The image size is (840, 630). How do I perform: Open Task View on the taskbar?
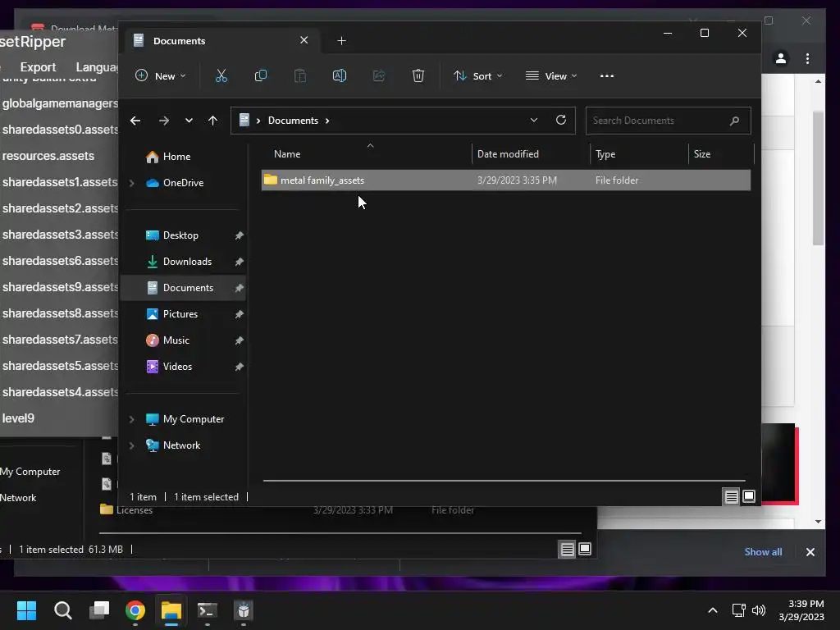(x=99, y=610)
